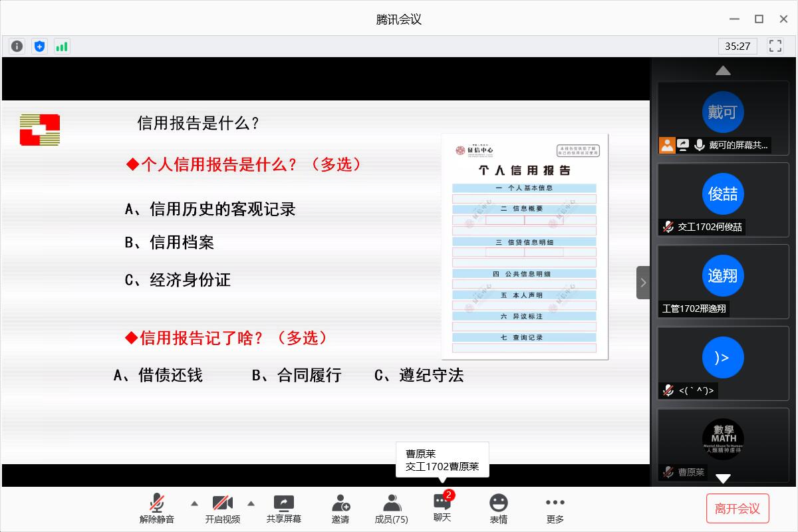This screenshot has width=798, height=532.
Task: Unmute microphone via 解除静音
Action: point(157,509)
